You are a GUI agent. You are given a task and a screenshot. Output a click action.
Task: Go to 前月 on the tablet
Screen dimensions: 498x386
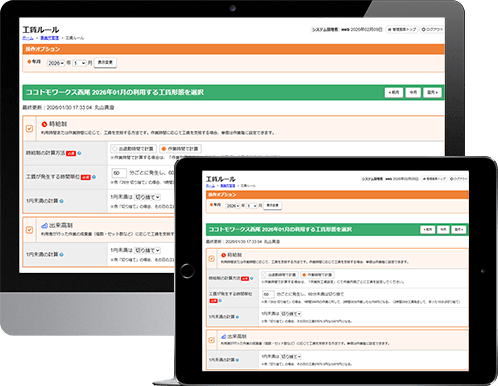pyautogui.click(x=428, y=230)
